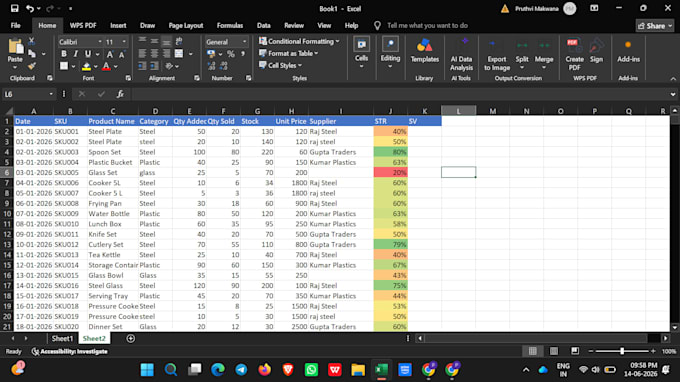Open the Templates library
Viewport: 680px width, 382px height.
pos(425,51)
